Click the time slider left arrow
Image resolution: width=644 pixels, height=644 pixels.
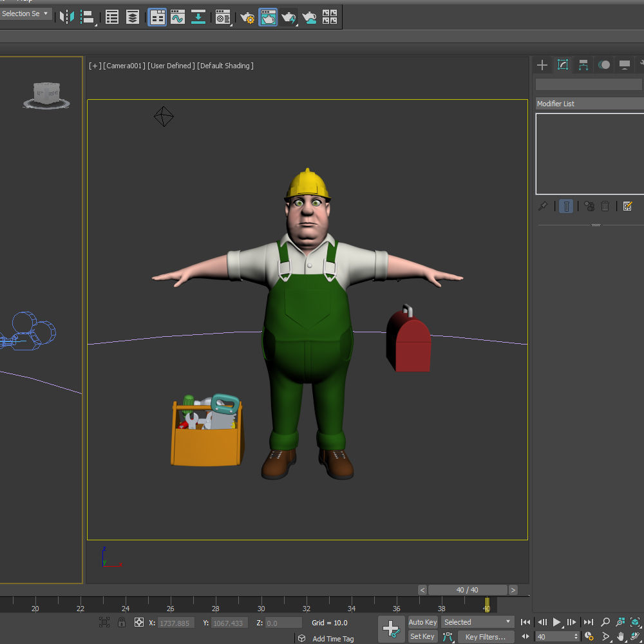[422, 590]
